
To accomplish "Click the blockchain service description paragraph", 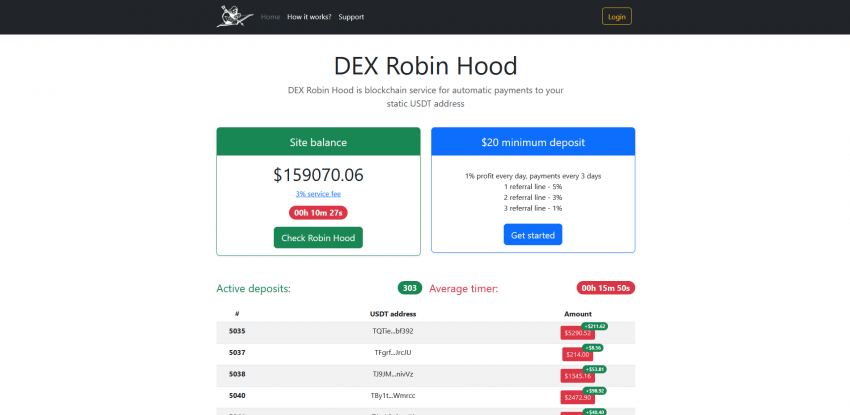I will [x=426, y=96].
